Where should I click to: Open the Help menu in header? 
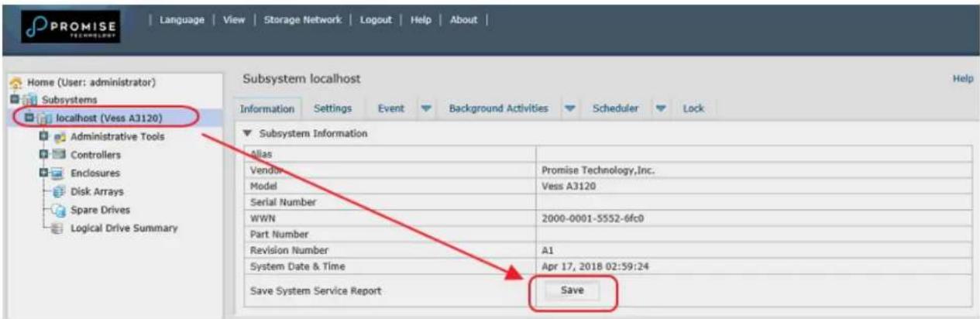point(421,20)
